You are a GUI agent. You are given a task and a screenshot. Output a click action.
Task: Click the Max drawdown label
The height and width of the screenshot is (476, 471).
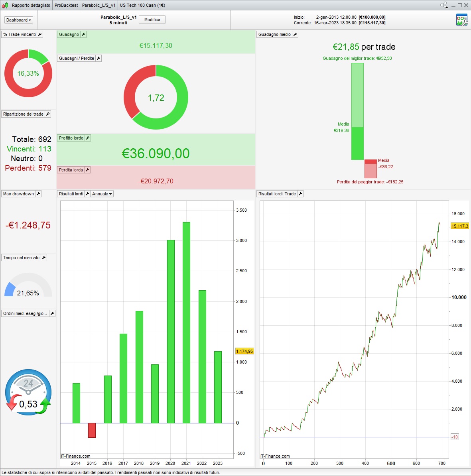18,194
